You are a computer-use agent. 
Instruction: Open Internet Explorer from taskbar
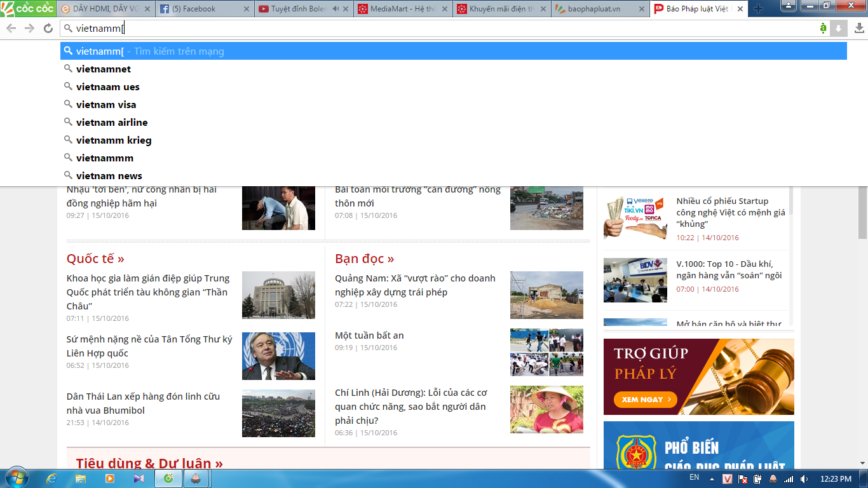point(52,478)
